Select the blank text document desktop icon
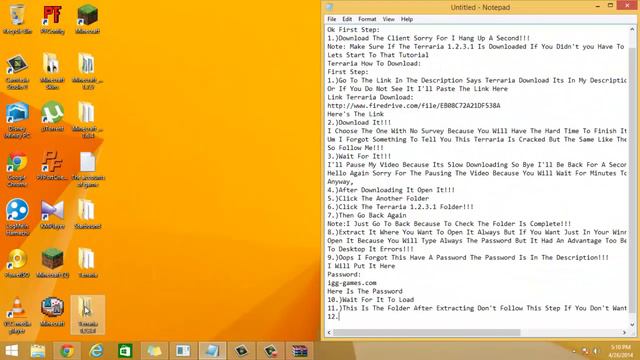Image resolution: width=640 pixels, height=360 pixels. click(x=88, y=169)
